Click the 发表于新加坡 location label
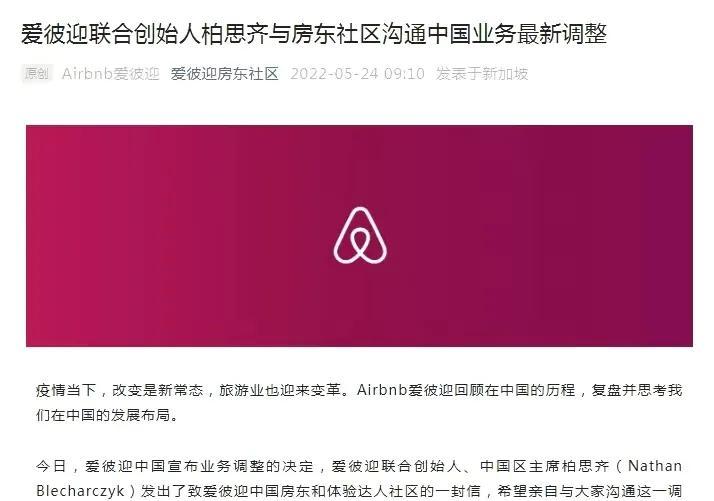This screenshot has height=501, width=714. click(x=482, y=74)
